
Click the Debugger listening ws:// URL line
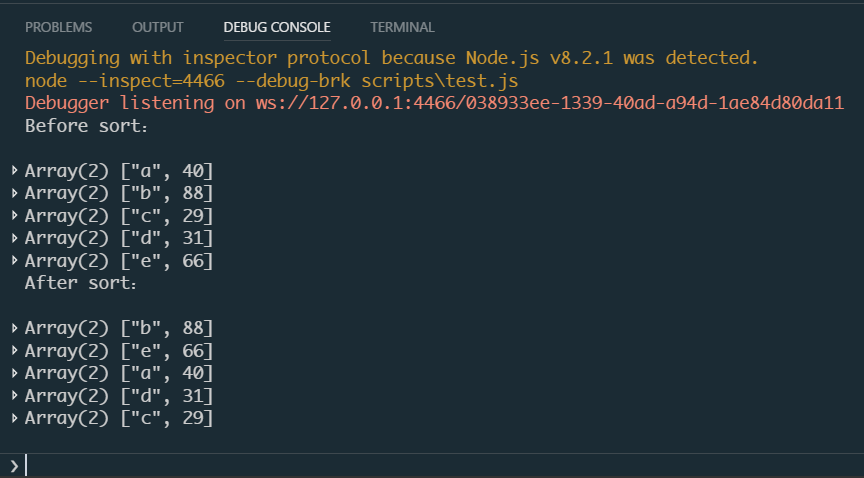point(434,103)
